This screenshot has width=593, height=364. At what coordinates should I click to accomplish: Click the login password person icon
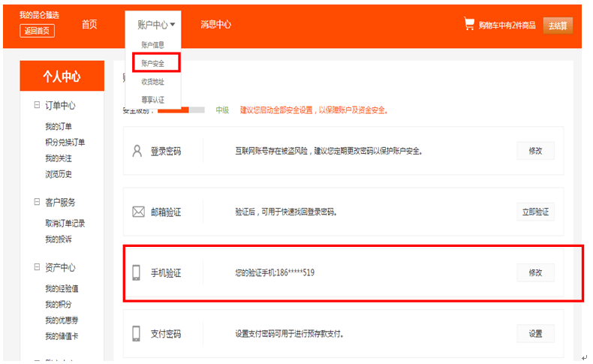(137, 151)
